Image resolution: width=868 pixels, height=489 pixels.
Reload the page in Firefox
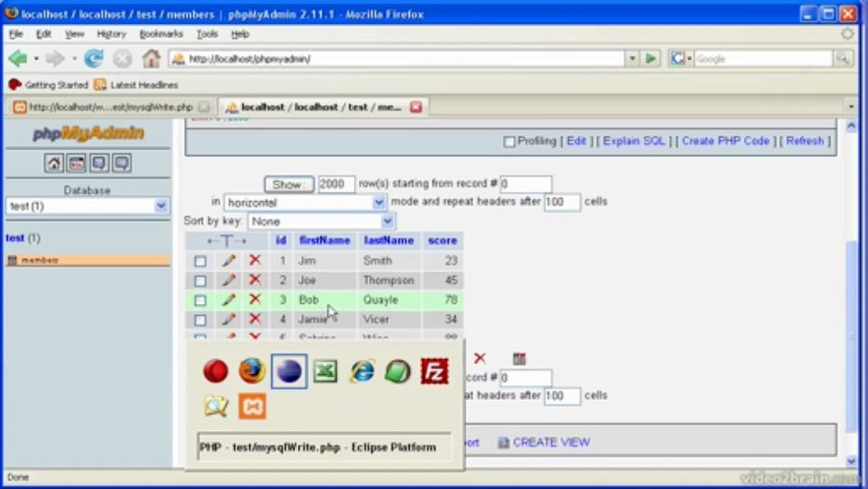[x=93, y=59]
